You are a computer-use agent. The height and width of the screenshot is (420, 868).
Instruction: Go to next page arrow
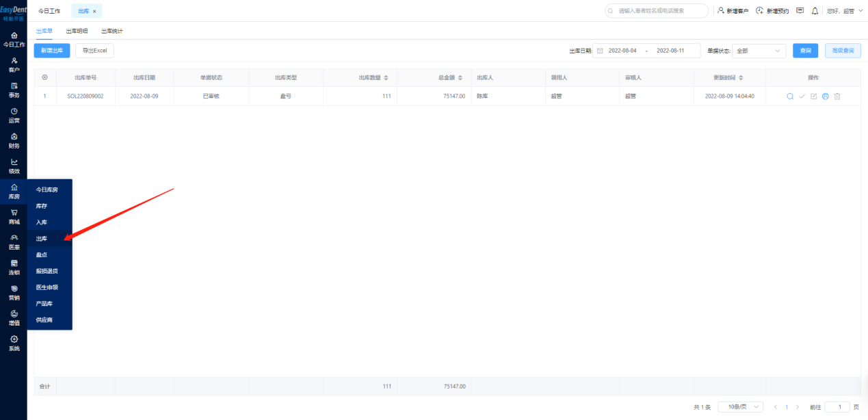[798, 407]
